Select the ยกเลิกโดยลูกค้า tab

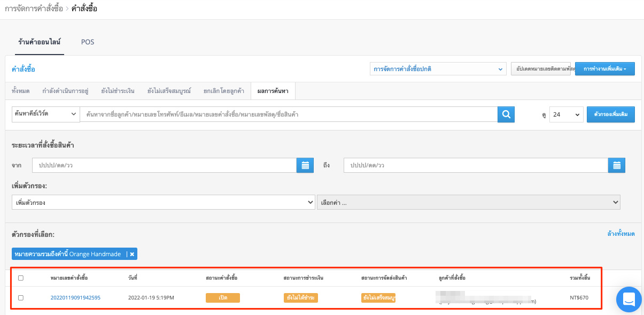point(223,91)
